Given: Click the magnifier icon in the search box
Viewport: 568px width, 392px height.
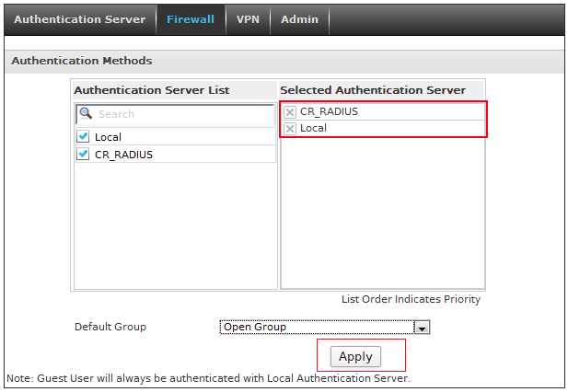Looking at the screenshot, I should [85, 114].
